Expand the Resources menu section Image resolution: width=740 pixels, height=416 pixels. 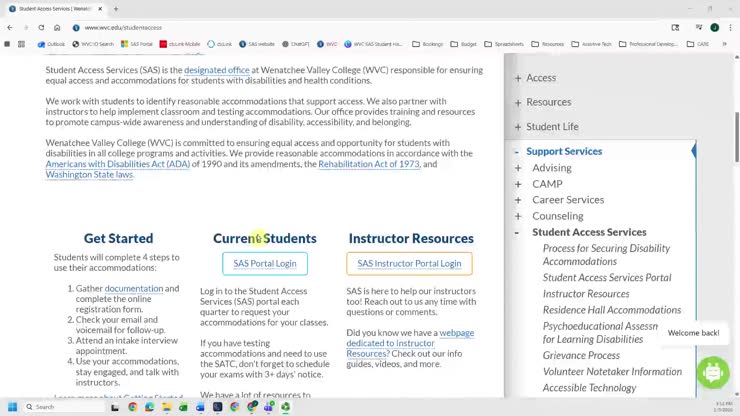tap(518, 102)
